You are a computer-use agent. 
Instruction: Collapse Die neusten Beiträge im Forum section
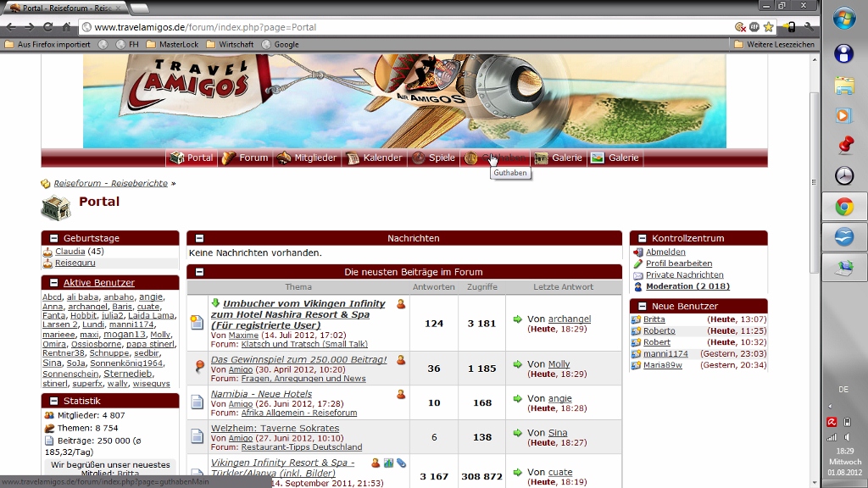(199, 273)
